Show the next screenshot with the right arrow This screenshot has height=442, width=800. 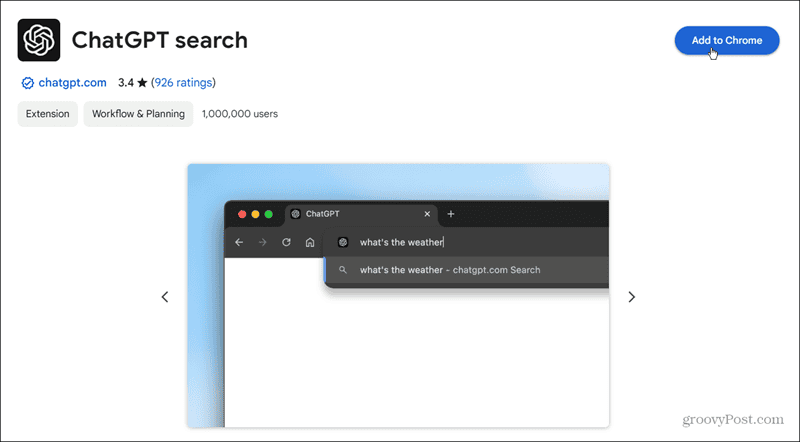631,297
